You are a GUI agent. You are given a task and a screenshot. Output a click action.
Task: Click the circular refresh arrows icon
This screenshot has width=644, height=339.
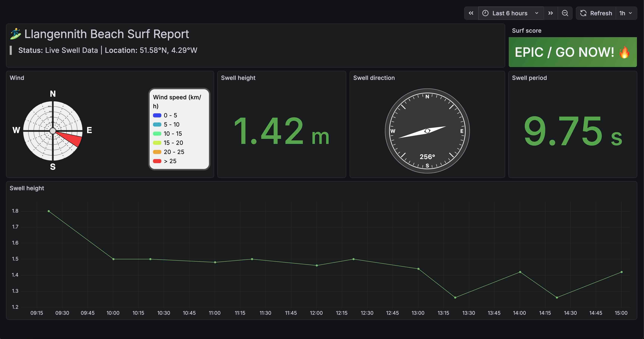pyautogui.click(x=583, y=13)
